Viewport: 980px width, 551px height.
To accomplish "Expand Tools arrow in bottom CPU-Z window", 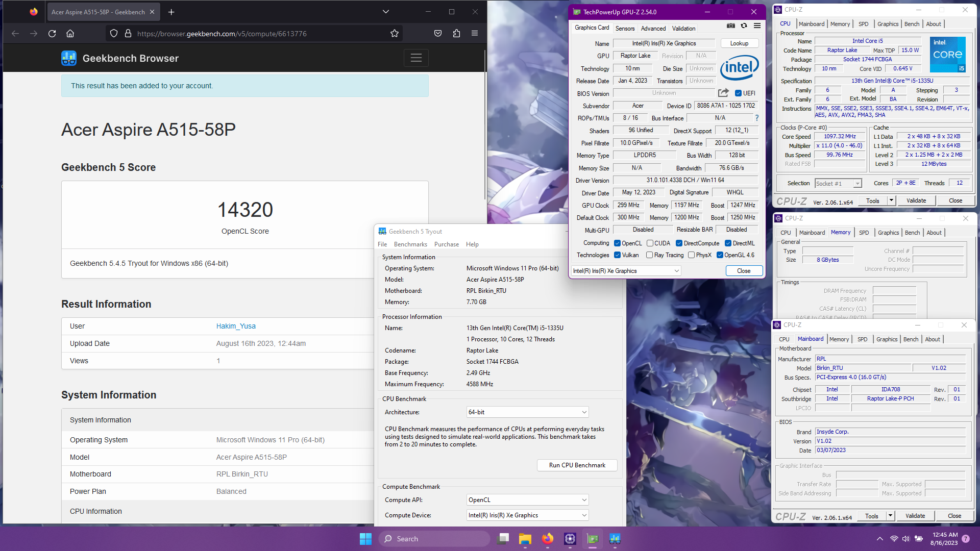I will 890,516.
